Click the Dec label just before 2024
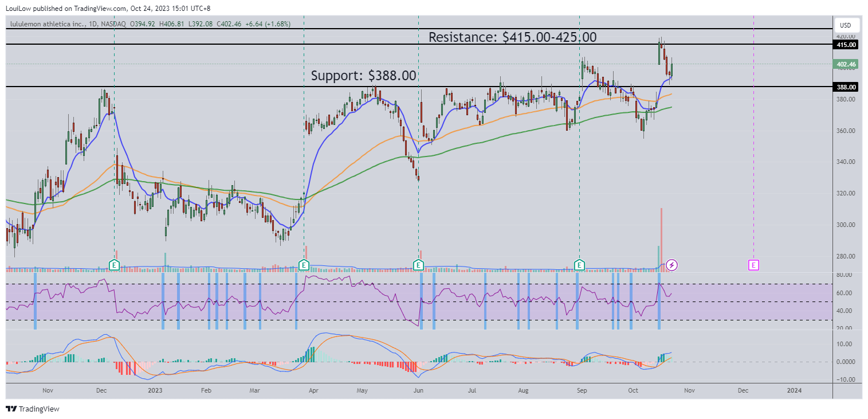The image size is (868, 419). [x=743, y=390]
